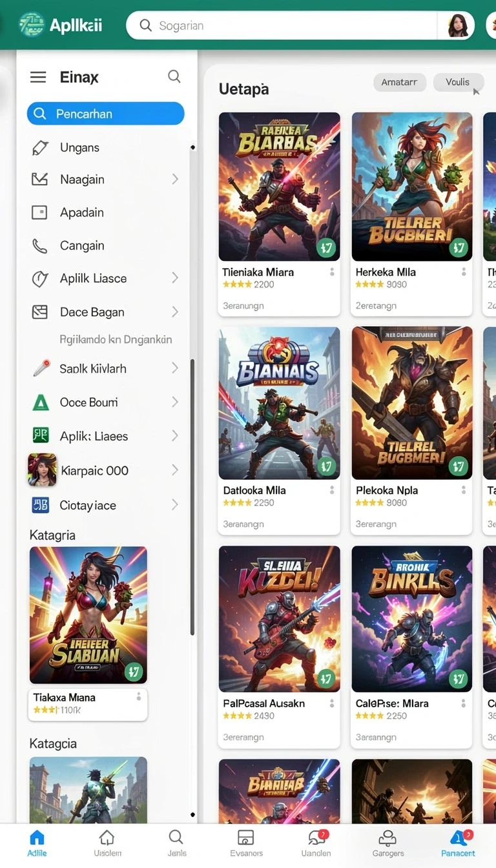
Task: Expand the Aplik: Liaees chevron
Action: pyautogui.click(x=175, y=435)
